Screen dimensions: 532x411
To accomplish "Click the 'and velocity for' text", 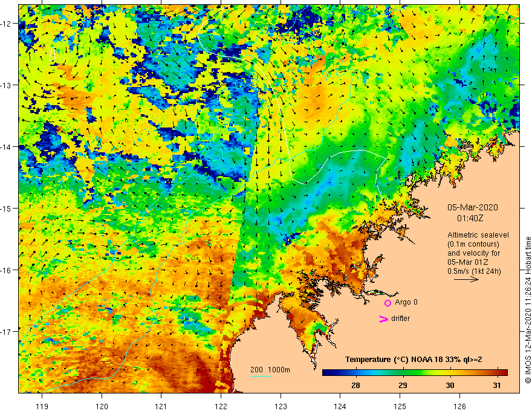I will [473, 253].
